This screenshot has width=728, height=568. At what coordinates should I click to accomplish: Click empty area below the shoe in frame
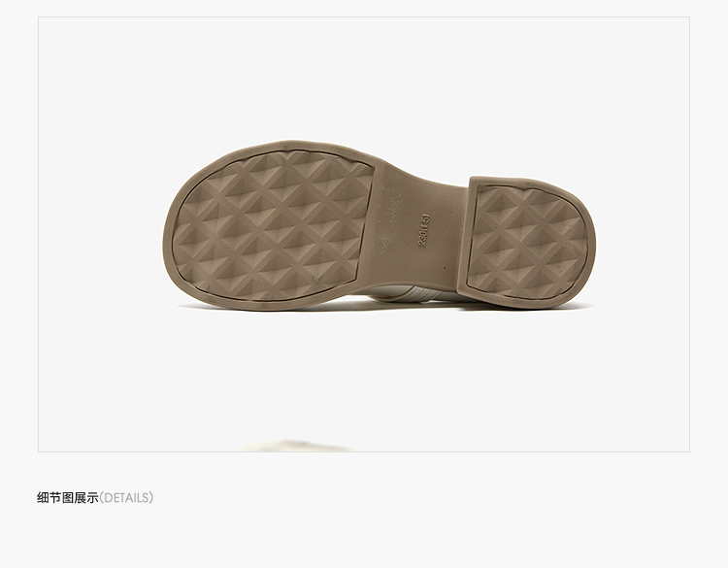pos(364,372)
